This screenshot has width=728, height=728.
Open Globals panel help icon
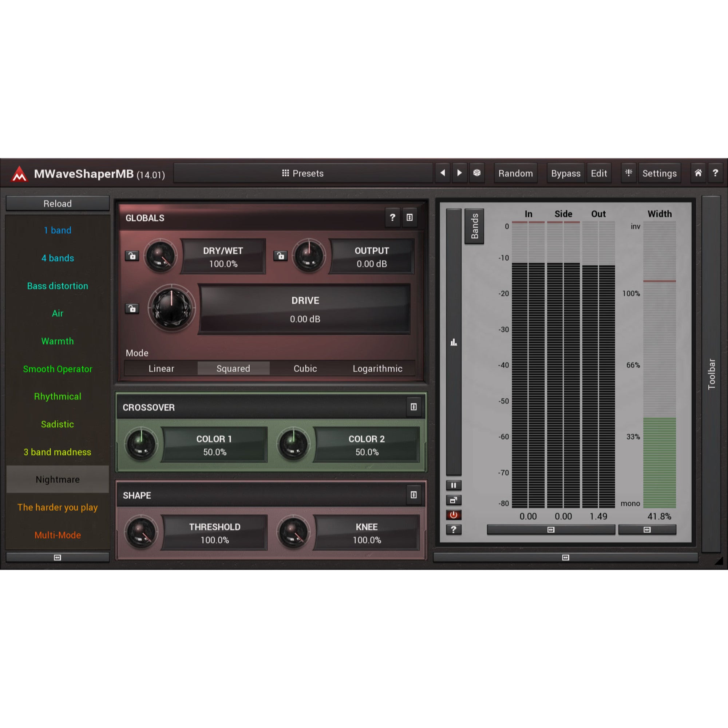[x=392, y=217]
